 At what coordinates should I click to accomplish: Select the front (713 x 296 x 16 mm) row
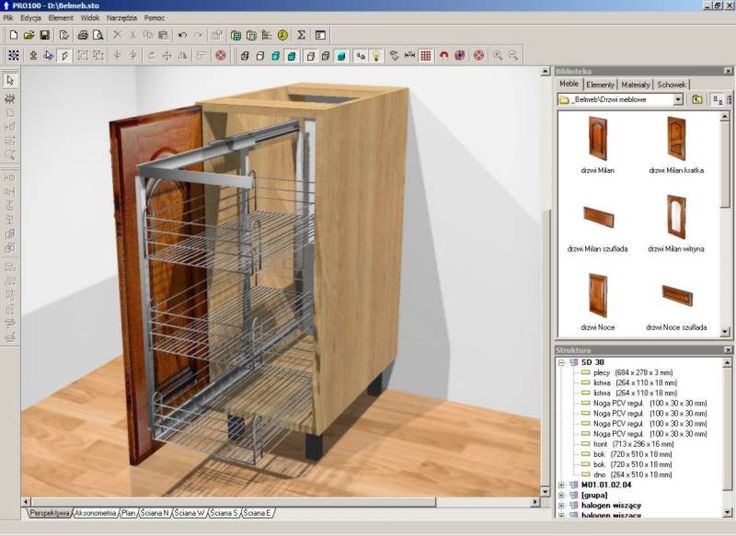(x=633, y=444)
